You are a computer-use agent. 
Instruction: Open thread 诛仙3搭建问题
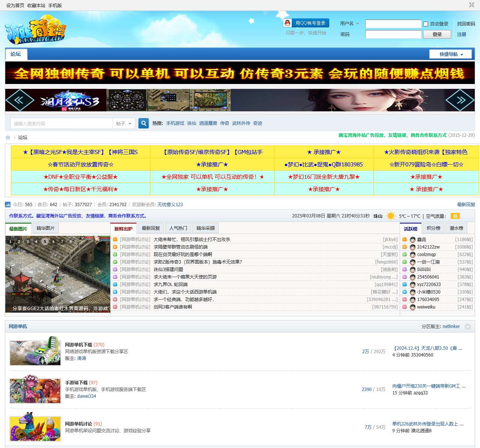click(168, 270)
